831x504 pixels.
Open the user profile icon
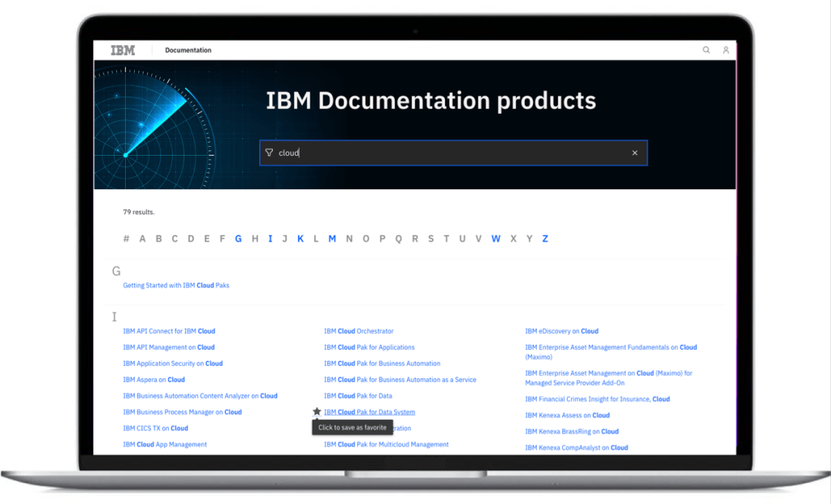[725, 50]
